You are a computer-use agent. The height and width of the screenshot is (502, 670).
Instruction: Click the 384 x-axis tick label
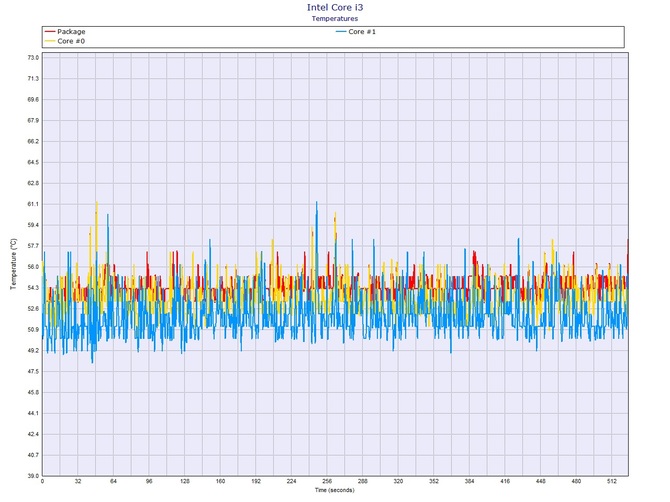coord(469,481)
